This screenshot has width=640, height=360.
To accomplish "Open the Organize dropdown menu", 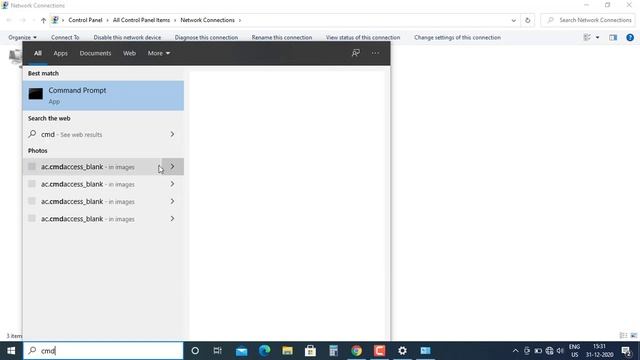I will point(22,38).
